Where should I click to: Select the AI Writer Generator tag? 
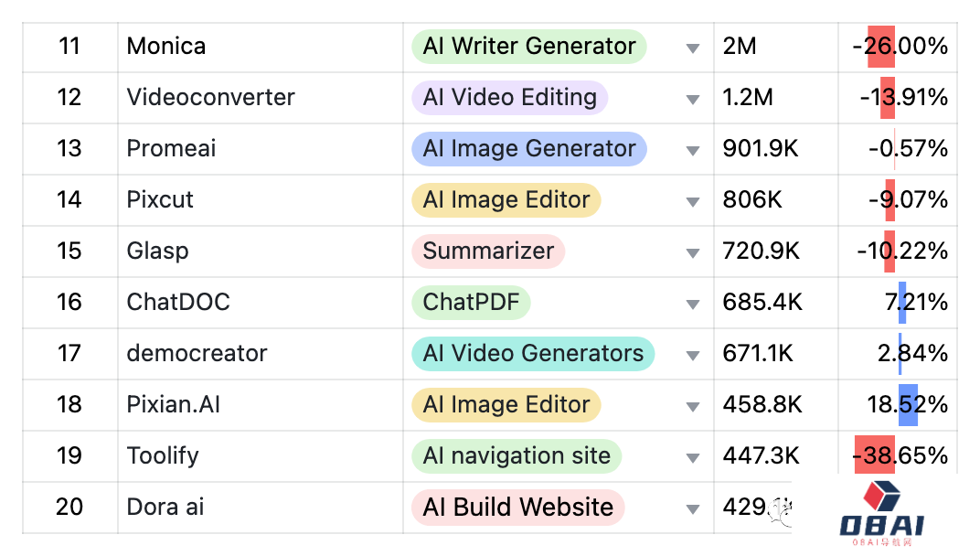pyautogui.click(x=528, y=47)
